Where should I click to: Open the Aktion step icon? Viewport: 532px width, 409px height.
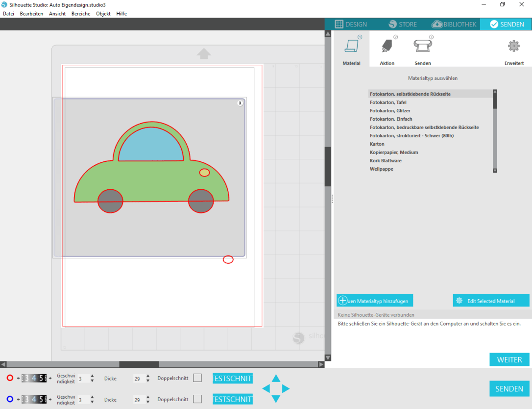coord(387,47)
